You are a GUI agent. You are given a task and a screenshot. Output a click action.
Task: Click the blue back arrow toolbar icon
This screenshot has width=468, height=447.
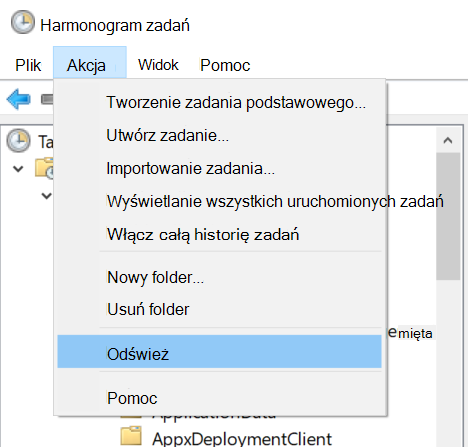(x=19, y=99)
